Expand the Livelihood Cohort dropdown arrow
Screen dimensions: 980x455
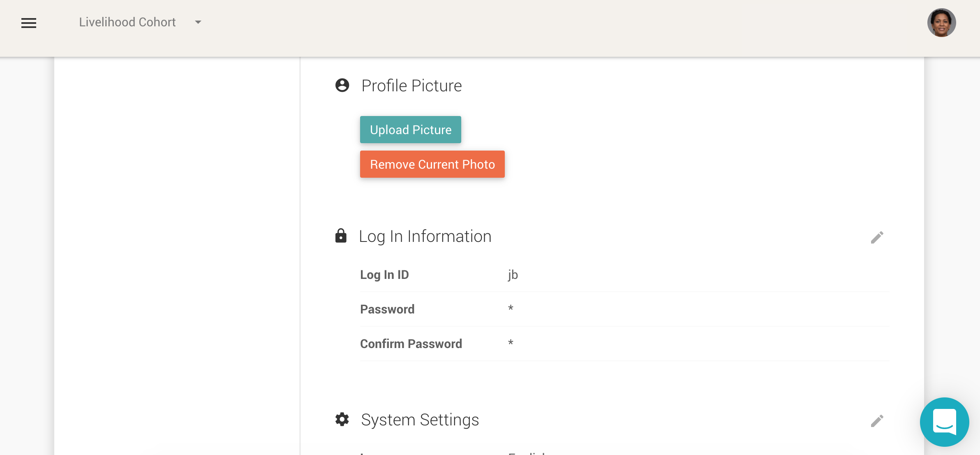coord(198,22)
